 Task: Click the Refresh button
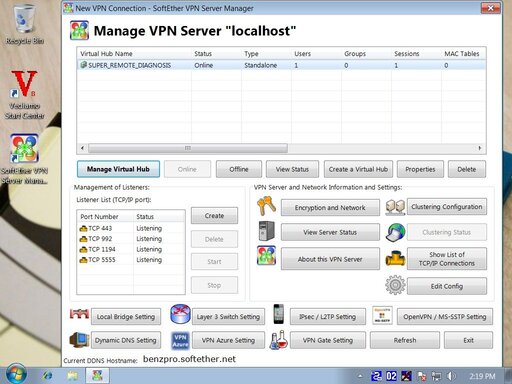click(x=405, y=340)
